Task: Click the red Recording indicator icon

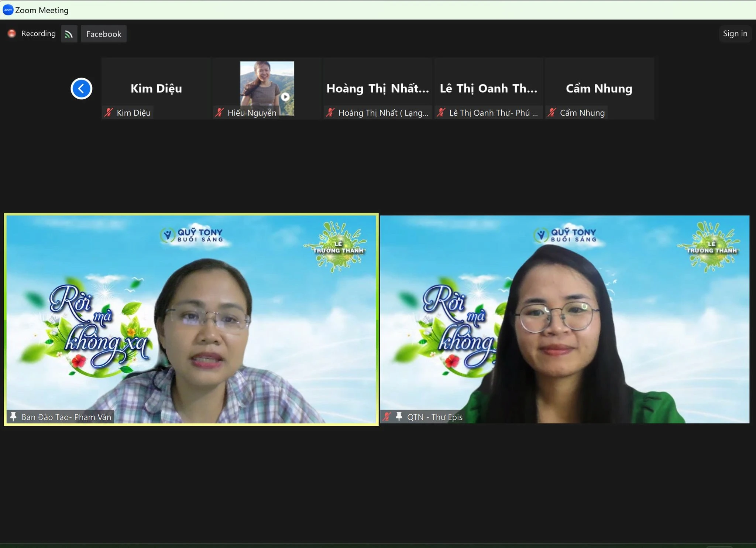Action: tap(12, 34)
